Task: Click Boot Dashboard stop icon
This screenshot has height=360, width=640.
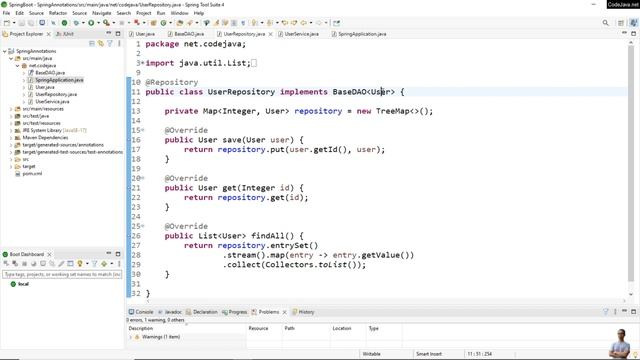Action: click(x=24, y=264)
